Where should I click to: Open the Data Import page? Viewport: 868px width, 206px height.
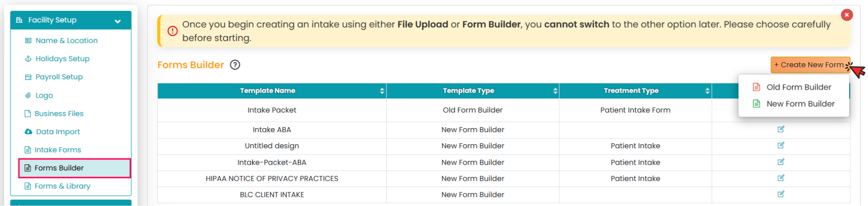[x=58, y=132]
